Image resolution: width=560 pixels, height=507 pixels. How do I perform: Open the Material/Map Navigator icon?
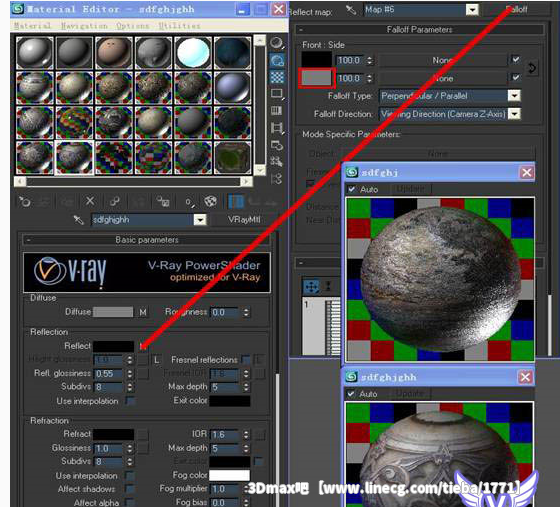point(277,179)
